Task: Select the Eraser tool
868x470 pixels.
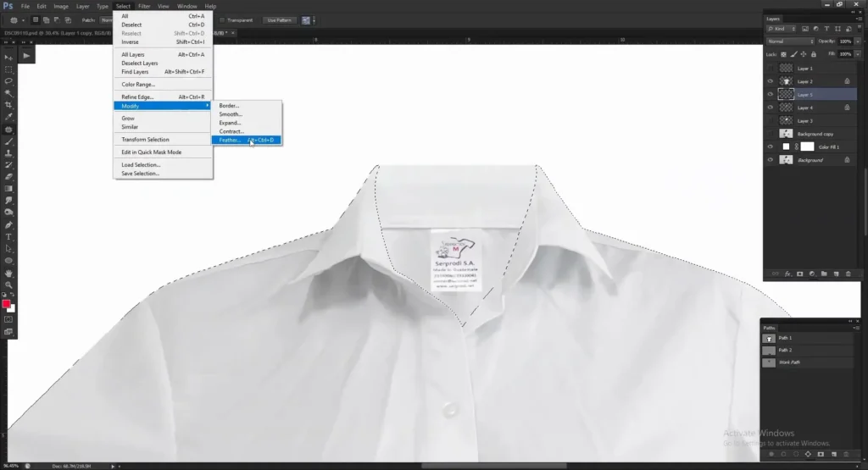Action: pos(8,177)
